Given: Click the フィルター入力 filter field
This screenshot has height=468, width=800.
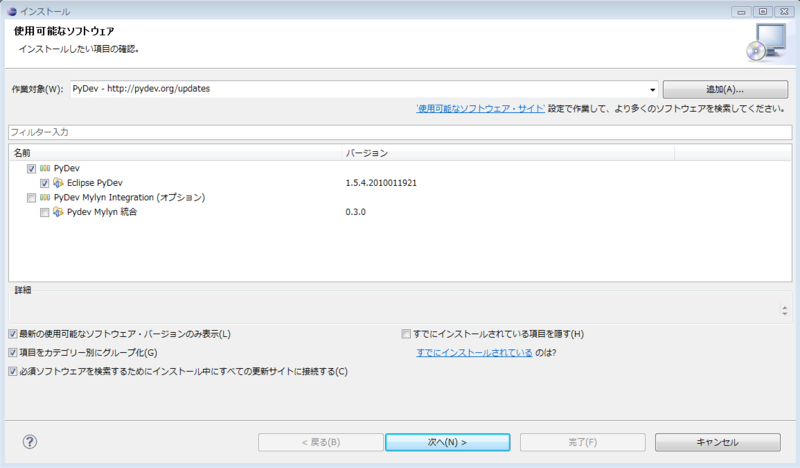Looking at the screenshot, I should [400, 132].
